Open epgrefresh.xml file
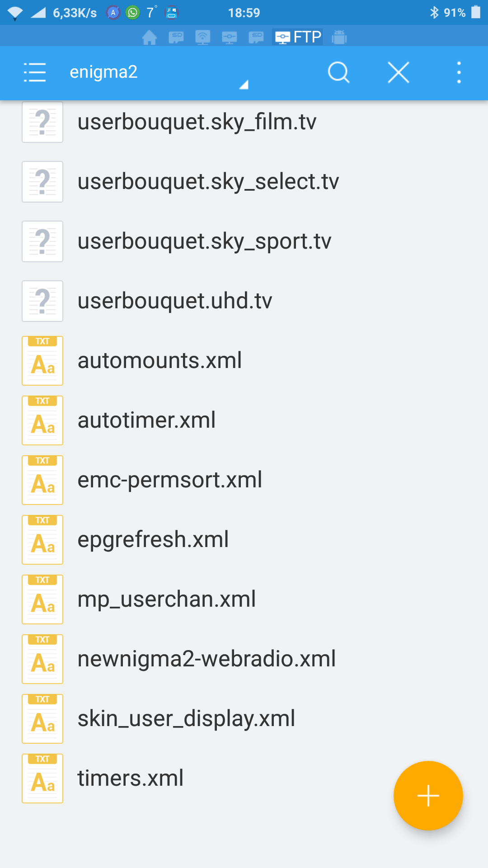488x868 pixels. click(x=244, y=540)
